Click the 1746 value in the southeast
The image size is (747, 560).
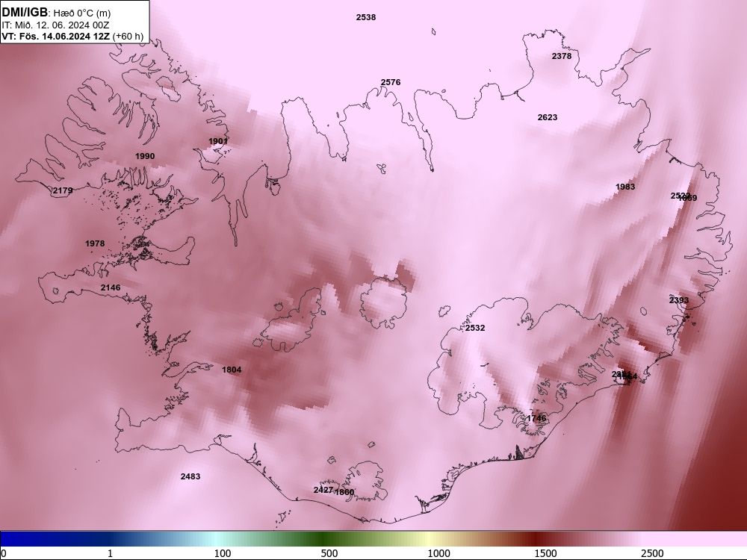[536, 418]
